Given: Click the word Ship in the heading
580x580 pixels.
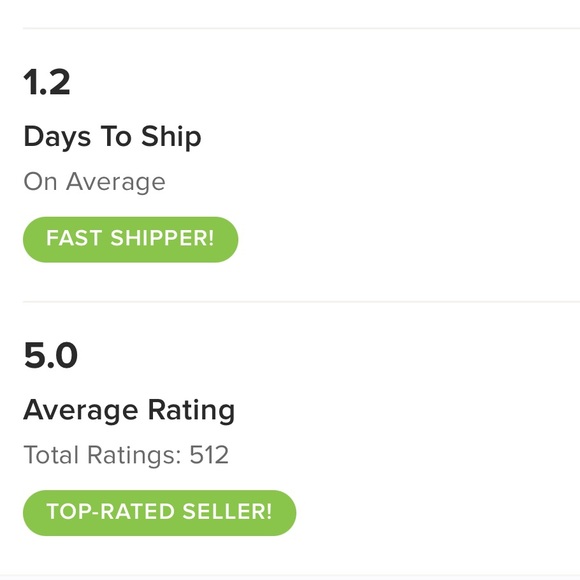Looking at the screenshot, I should 171,137.
